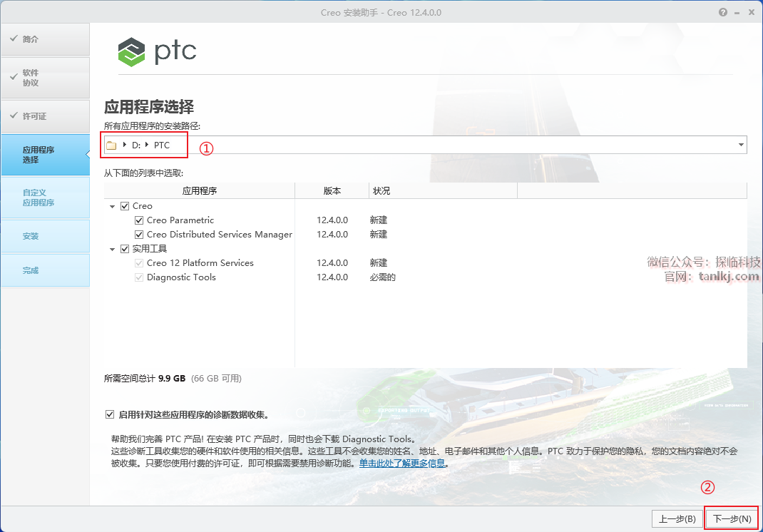Image resolution: width=763 pixels, height=532 pixels.
Task: Click 上一步(B) back button
Action: point(677,519)
